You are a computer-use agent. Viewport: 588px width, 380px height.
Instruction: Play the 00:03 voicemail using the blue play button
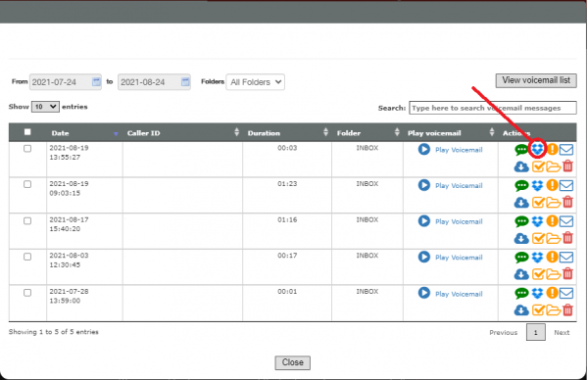pyautogui.click(x=424, y=149)
